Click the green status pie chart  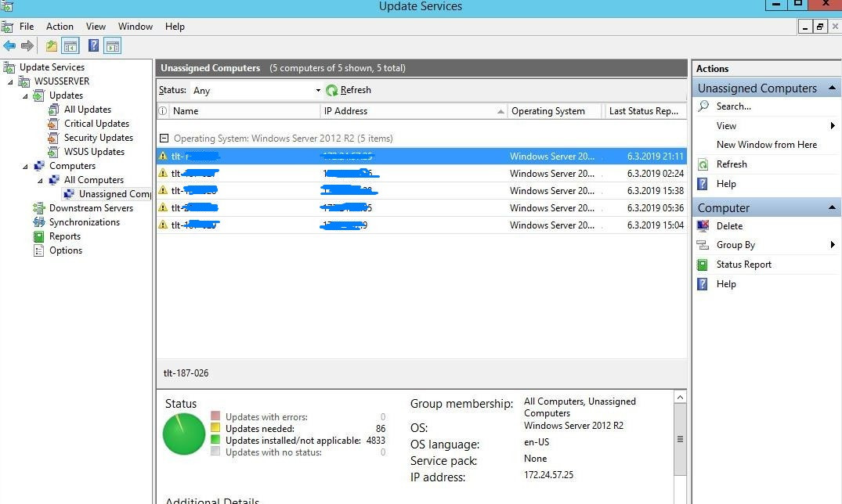(183, 434)
